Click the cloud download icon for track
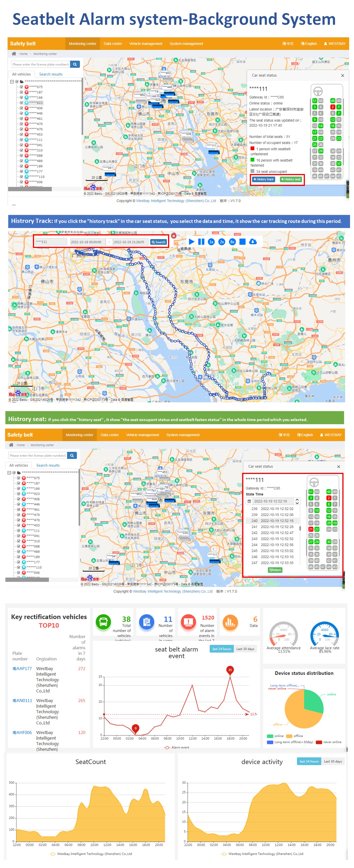 click(x=253, y=242)
